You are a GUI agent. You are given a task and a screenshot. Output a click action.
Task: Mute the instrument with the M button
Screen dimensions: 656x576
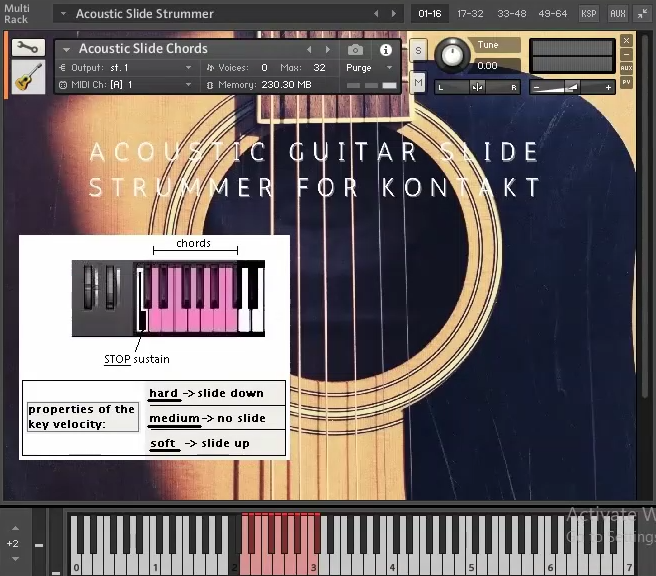point(418,82)
